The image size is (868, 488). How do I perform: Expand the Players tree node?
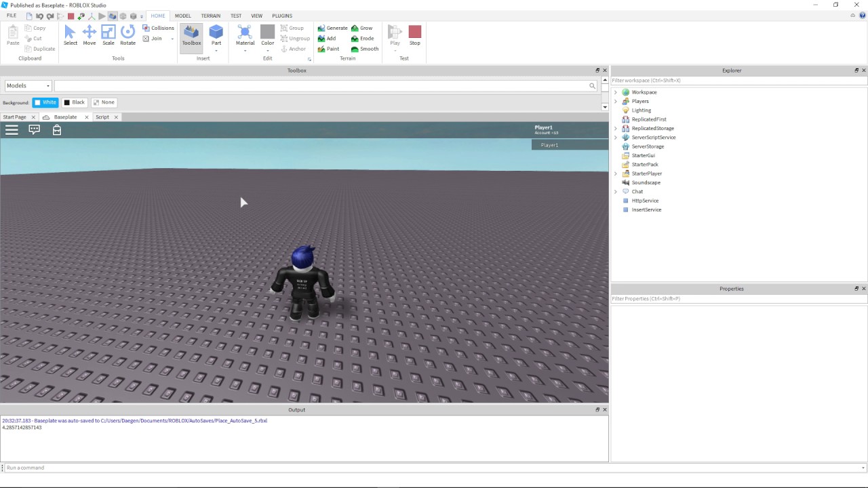[x=616, y=101]
